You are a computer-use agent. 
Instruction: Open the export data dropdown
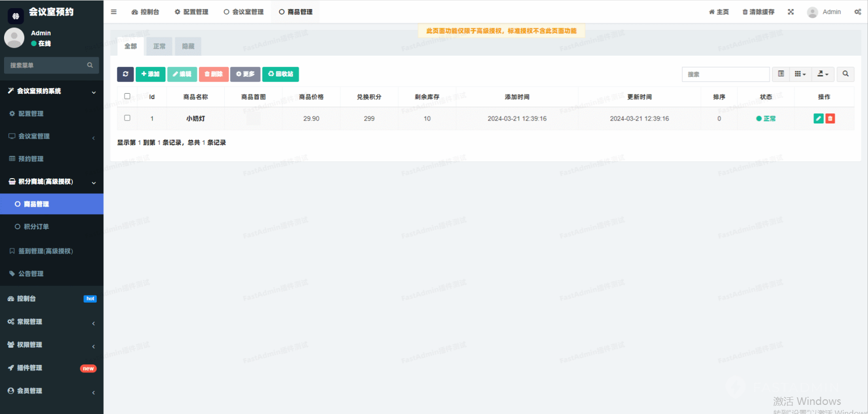[823, 74]
